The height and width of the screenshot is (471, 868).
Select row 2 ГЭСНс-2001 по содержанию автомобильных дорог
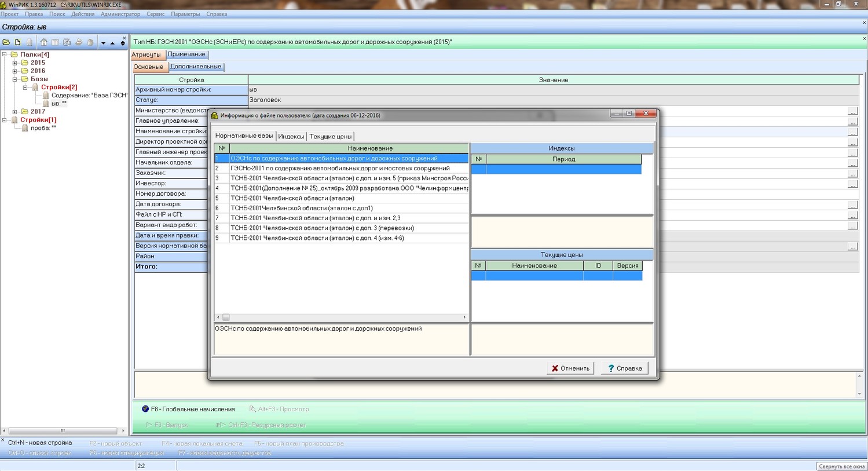tap(341, 168)
